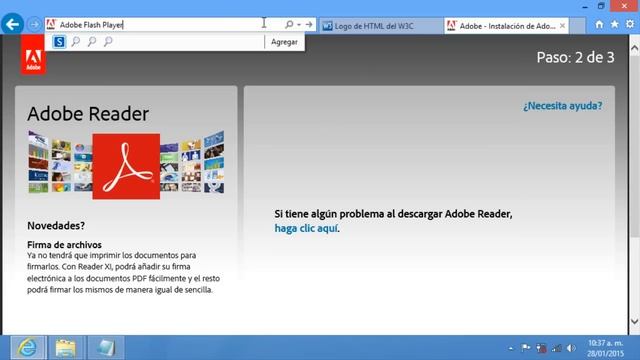The image size is (640, 360).
Task: Open the Favorites star icon
Action: point(614,24)
